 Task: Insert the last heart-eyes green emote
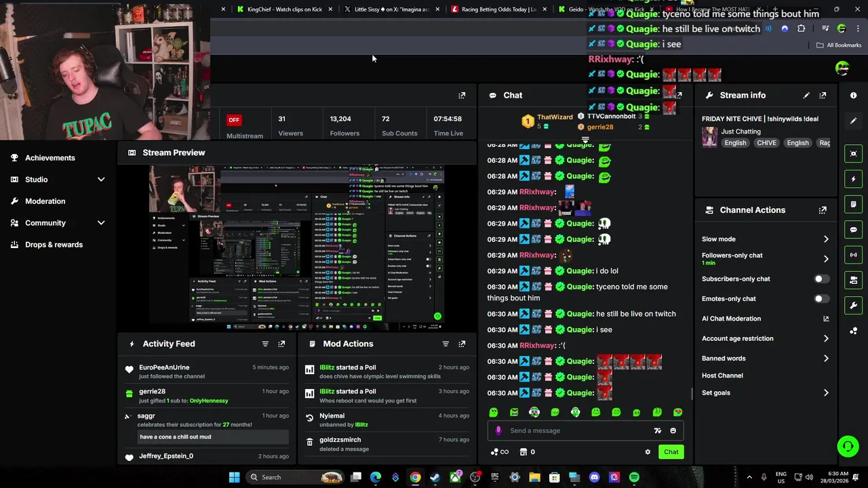point(677,412)
